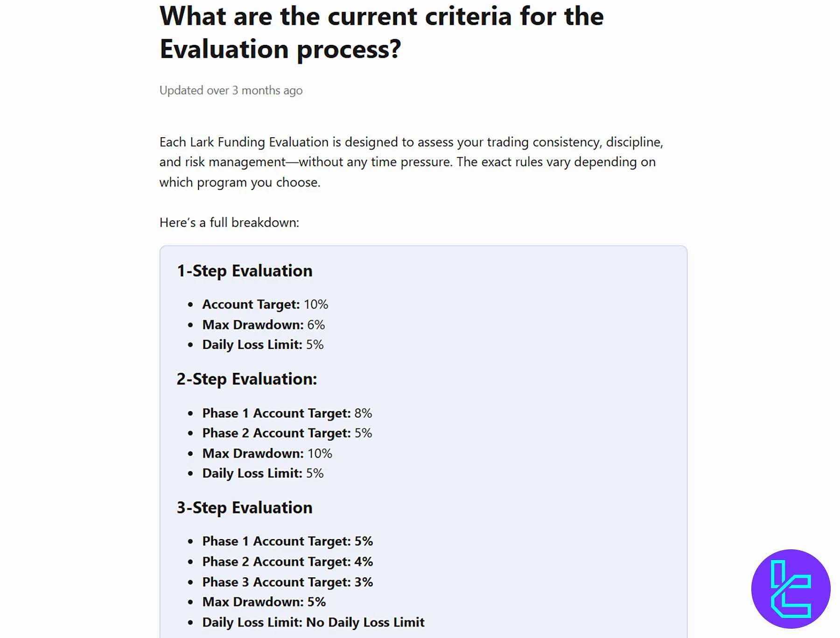Click the '1-Step Evaluation' heading

245,271
